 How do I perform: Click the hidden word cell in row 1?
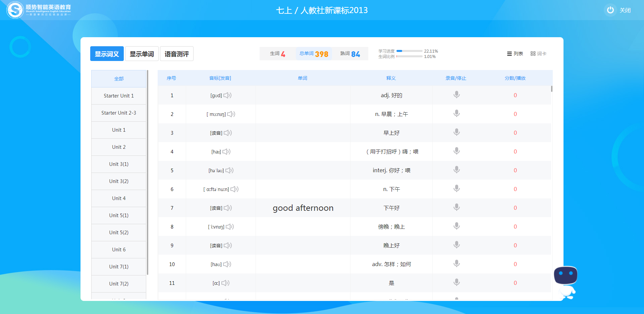[x=303, y=96]
